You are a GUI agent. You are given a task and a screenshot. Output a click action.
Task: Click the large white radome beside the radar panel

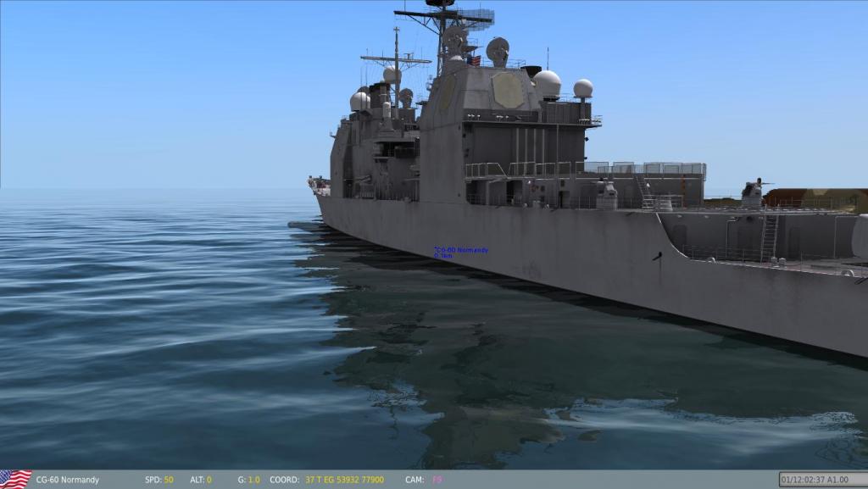[x=547, y=83]
